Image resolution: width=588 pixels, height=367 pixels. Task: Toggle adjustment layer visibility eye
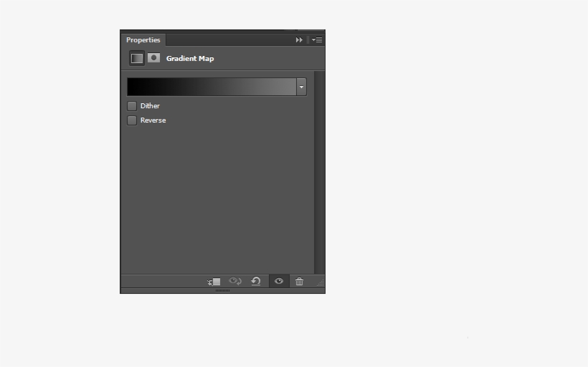click(279, 281)
